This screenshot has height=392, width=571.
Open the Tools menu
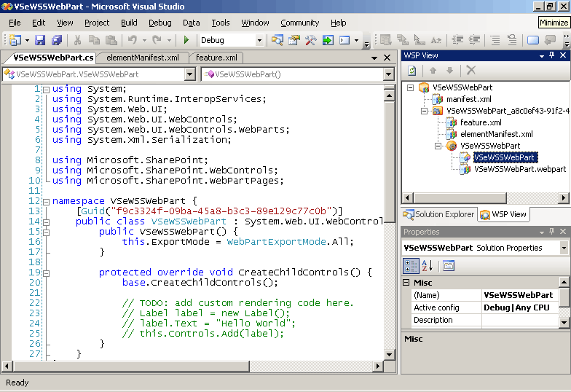pyautogui.click(x=221, y=23)
